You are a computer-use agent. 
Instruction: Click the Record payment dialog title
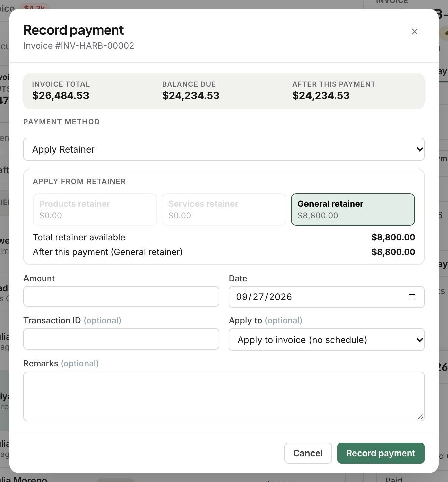(x=73, y=30)
